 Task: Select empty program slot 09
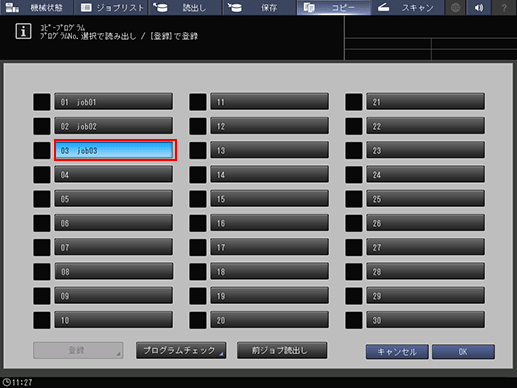click(114, 296)
